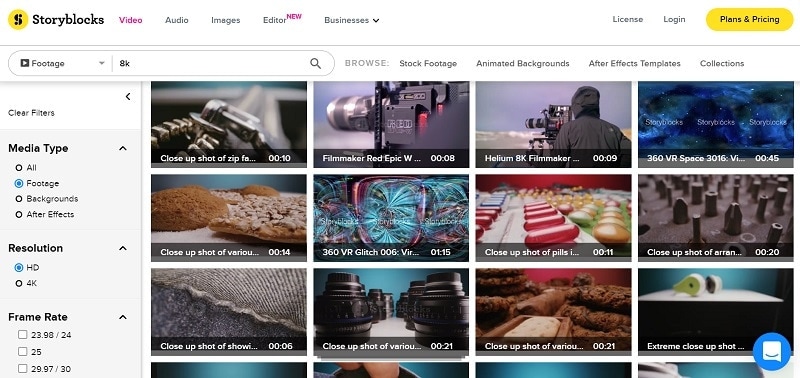Click the Storyblocks logo icon
Image resolution: width=800 pixels, height=378 pixels.
point(18,20)
